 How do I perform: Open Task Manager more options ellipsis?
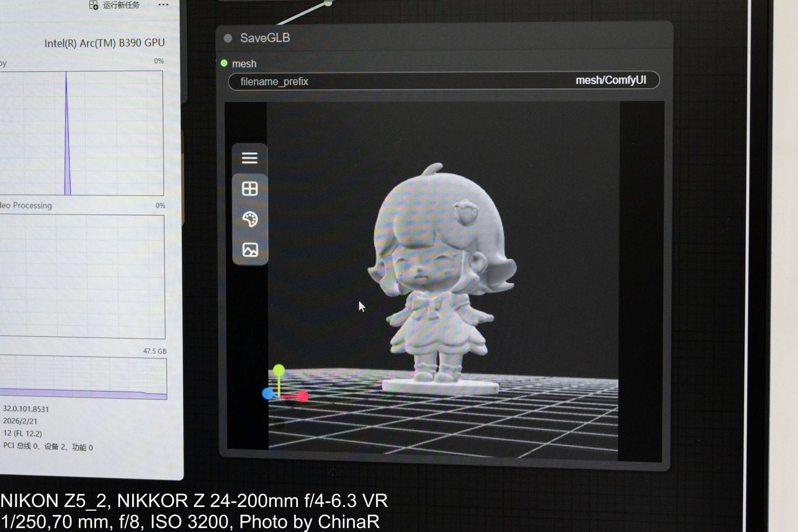pos(163,5)
